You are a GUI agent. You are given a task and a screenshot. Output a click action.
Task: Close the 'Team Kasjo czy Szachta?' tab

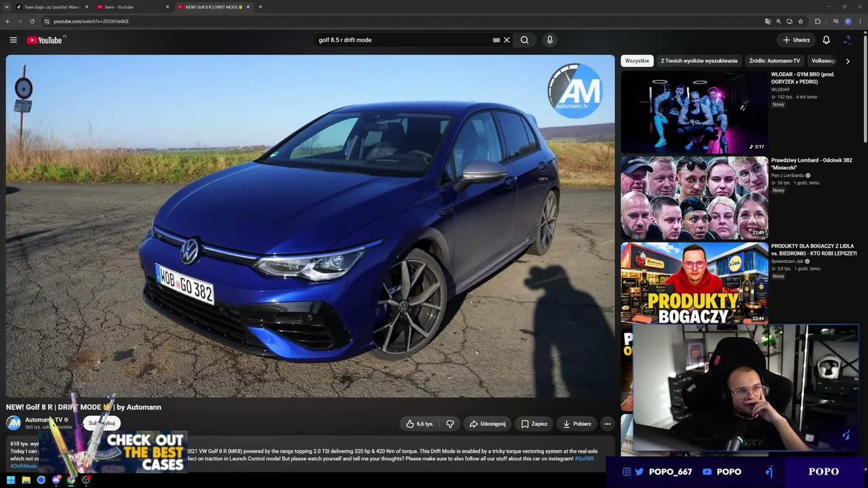tap(87, 7)
